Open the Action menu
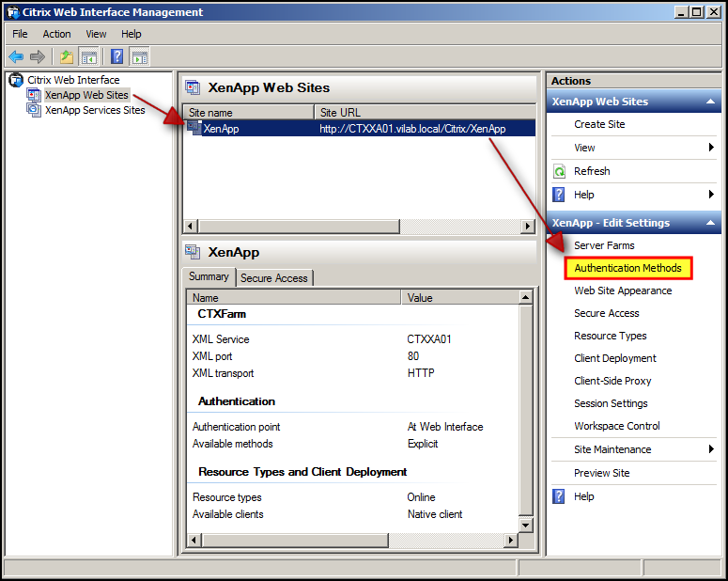This screenshot has width=728, height=581. (x=56, y=34)
